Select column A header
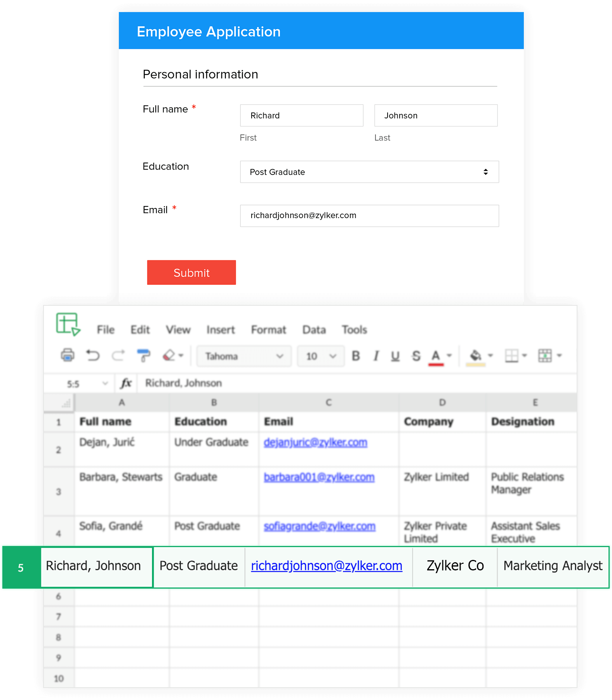 point(122,402)
